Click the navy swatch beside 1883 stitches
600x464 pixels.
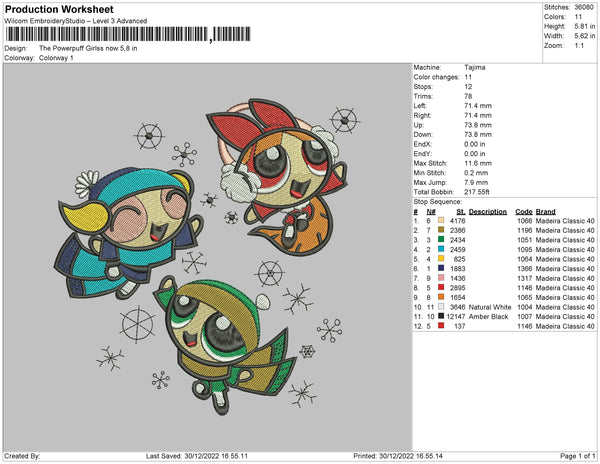click(x=441, y=268)
